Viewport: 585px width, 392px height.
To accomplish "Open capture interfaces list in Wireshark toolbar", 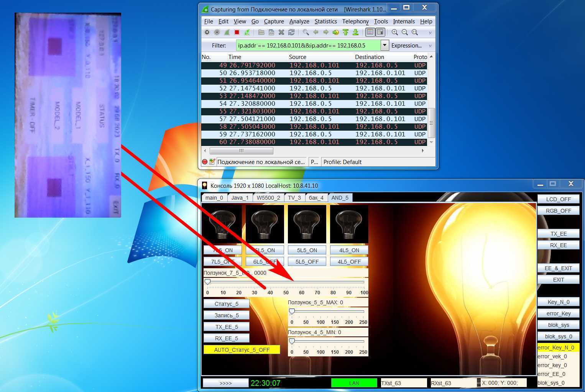I will (207, 33).
